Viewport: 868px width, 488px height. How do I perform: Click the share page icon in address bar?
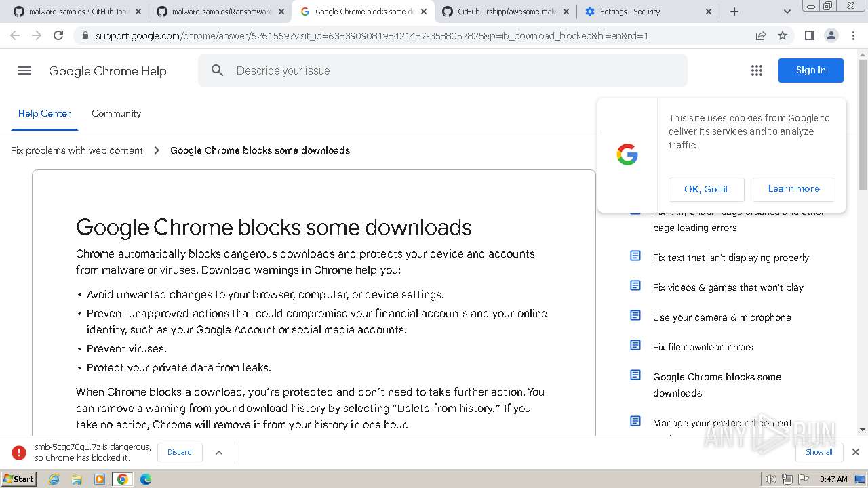[761, 35]
